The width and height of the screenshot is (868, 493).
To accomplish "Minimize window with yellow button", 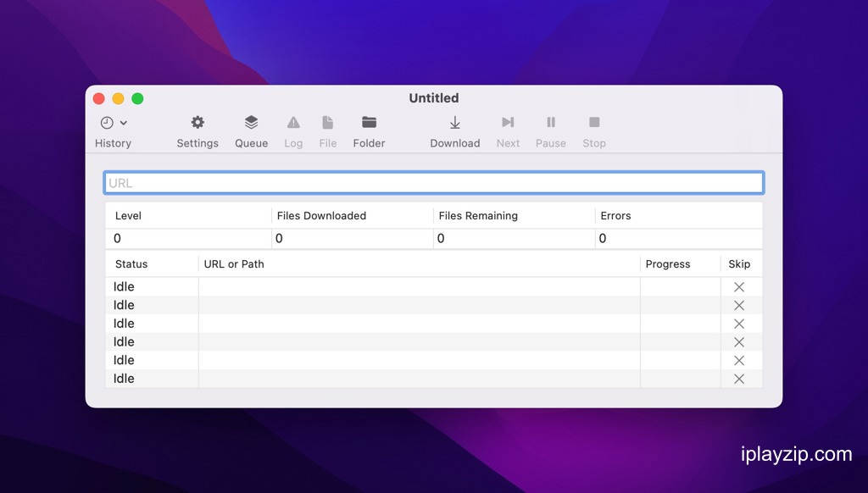I will [x=118, y=98].
